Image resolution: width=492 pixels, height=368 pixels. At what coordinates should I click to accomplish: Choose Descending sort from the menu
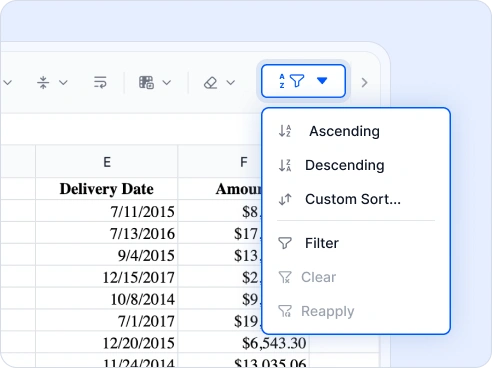[x=356, y=165]
